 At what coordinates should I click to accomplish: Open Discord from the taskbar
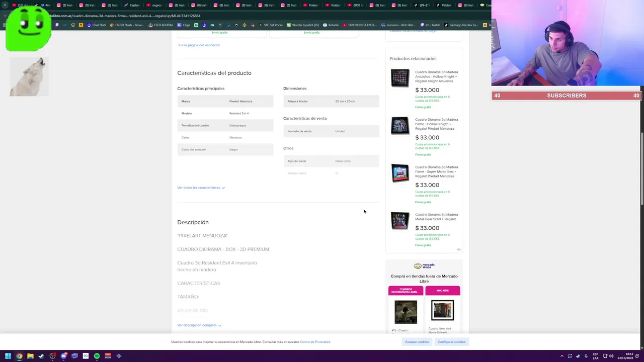click(x=63, y=356)
